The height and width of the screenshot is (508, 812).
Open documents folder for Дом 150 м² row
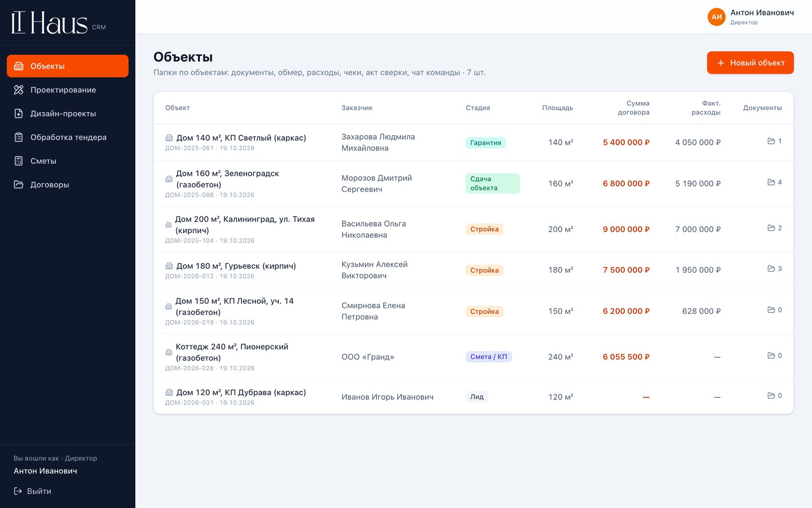tap(774, 310)
